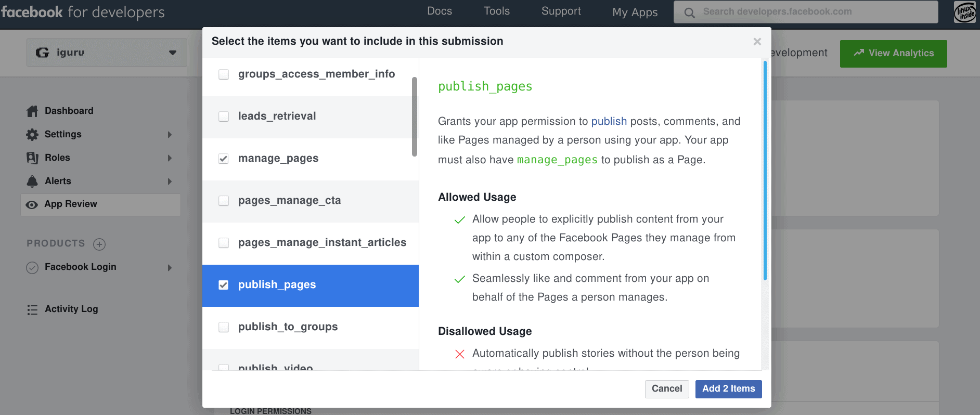Click the App Review eye icon
980x415 pixels.
coord(32,204)
